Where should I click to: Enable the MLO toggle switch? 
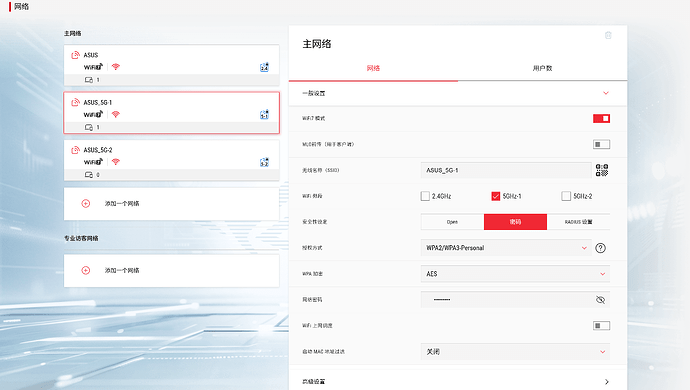point(602,144)
